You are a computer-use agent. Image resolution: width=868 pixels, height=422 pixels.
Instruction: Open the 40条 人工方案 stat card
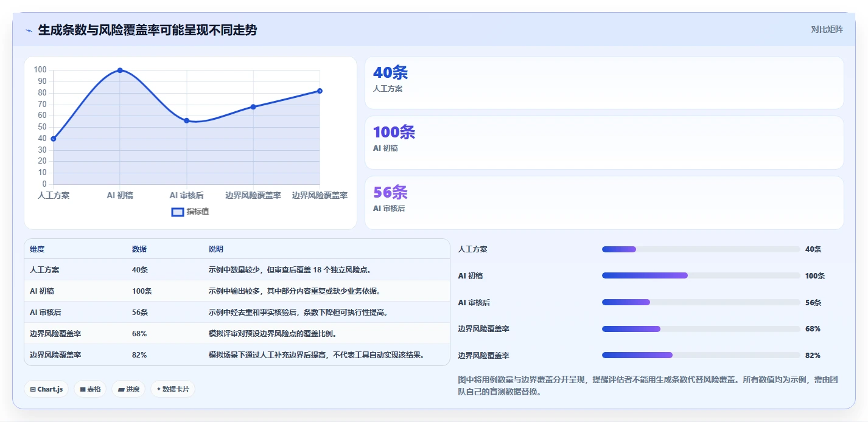604,83
